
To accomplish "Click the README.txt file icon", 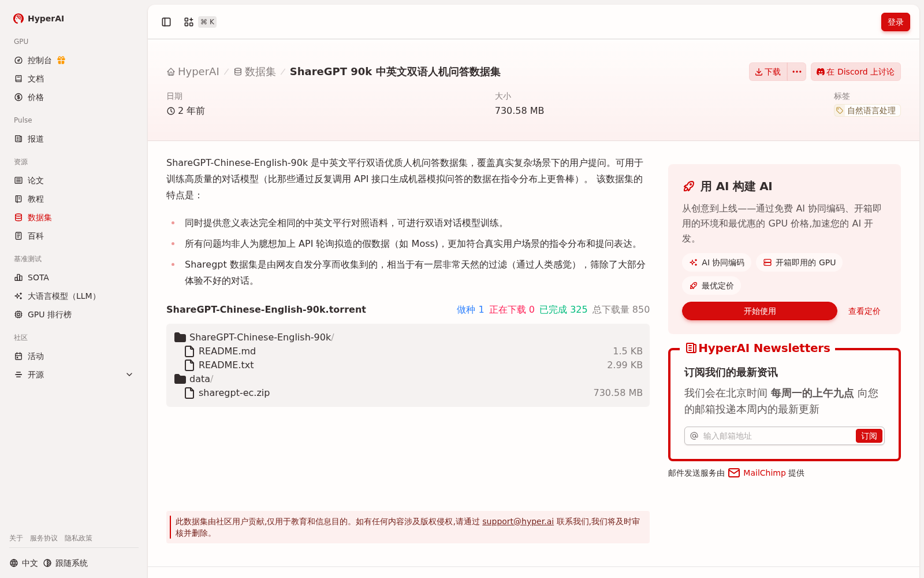I will pos(189,365).
